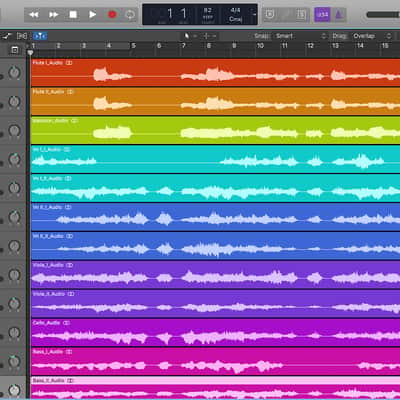Click the pan knob beside Vn I.I_Audio region
This screenshot has width=400, height=400.
tap(14, 159)
